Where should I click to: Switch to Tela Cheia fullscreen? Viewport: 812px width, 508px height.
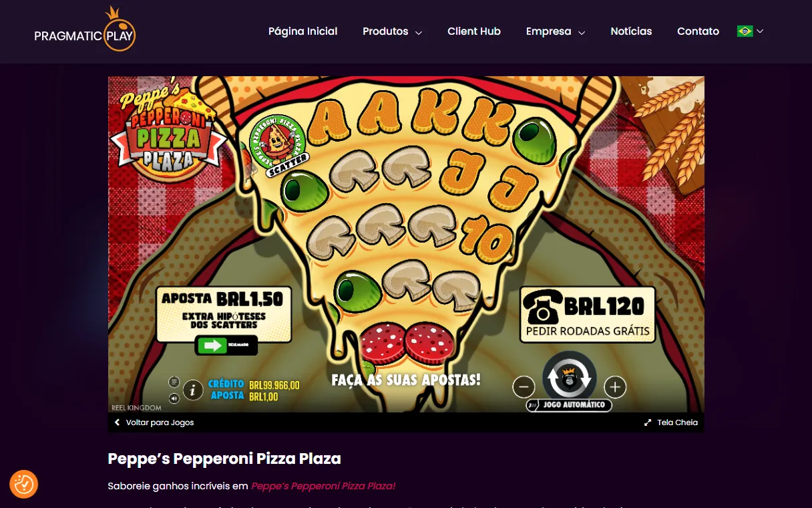click(671, 422)
